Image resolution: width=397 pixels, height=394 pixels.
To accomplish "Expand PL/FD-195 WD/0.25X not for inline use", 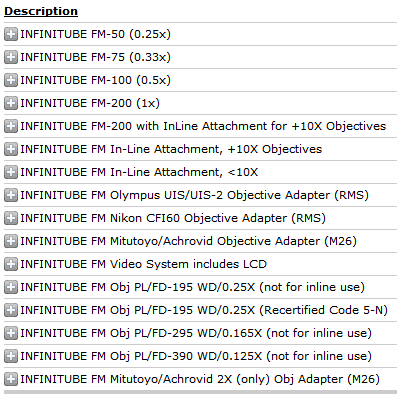I will pyautogui.click(x=11, y=287).
